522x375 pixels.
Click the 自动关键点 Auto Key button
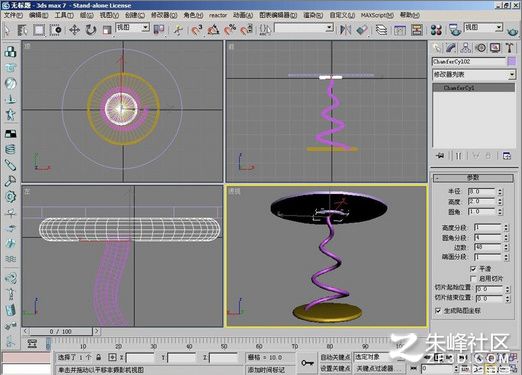(x=335, y=357)
